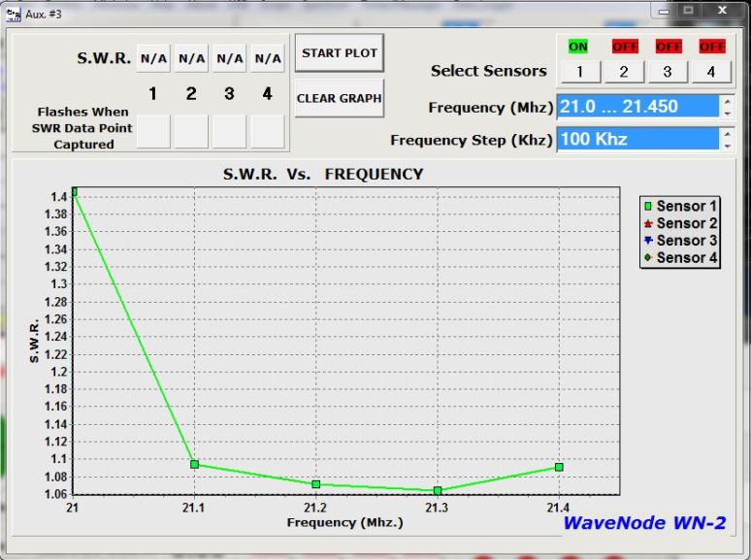Click the Frequency (Mhz.) axis label
The height and width of the screenshot is (560, 751).
(344, 522)
